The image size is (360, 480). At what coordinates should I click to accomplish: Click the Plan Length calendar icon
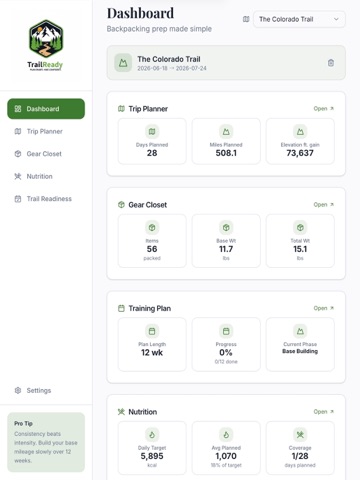point(152,331)
